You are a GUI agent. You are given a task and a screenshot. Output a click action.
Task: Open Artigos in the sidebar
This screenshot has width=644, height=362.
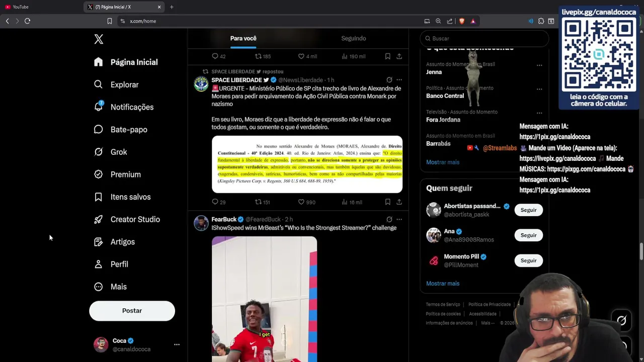115,242
